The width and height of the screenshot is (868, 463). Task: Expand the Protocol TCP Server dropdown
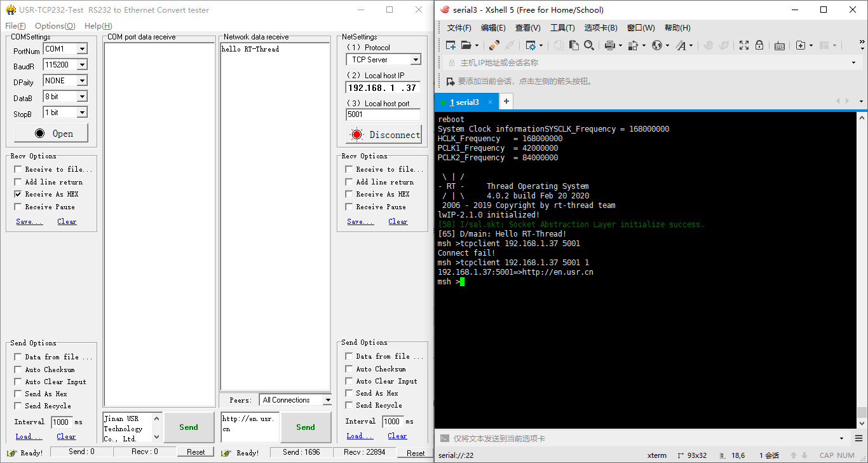click(417, 59)
